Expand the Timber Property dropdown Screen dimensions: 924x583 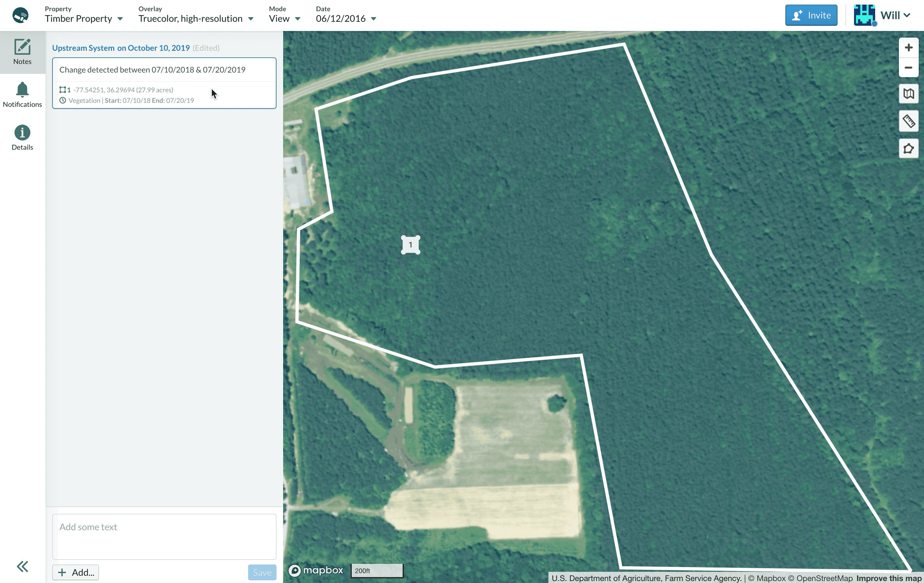(x=83, y=18)
